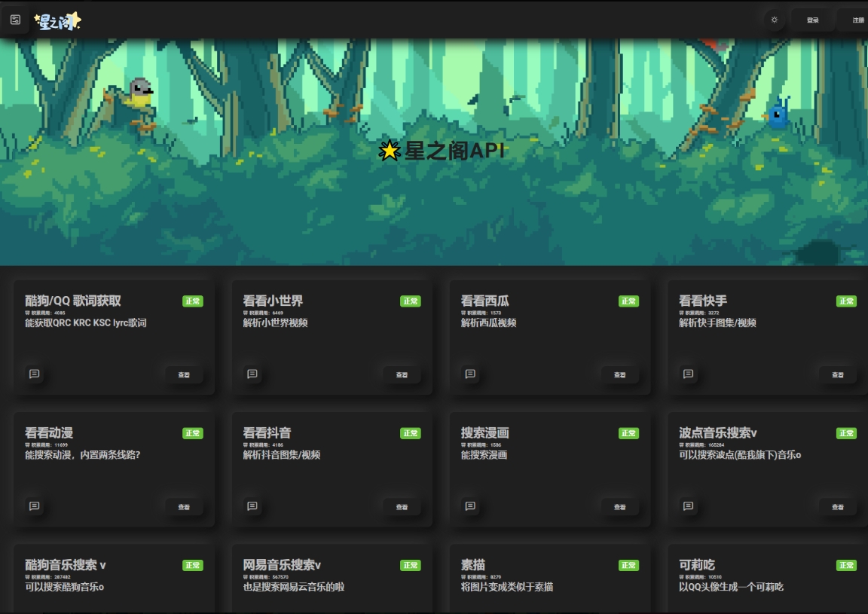Select the 可莉吃 card title
This screenshot has width=868, height=614.
697,565
